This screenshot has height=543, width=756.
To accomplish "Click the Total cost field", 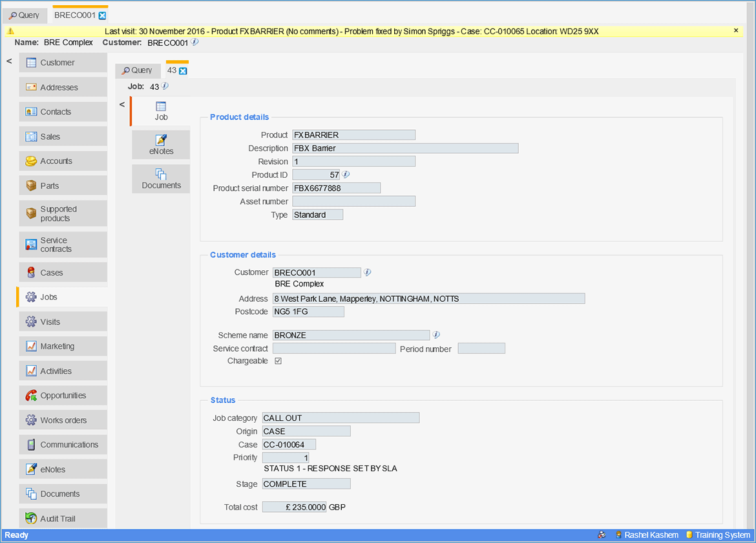I will tap(294, 507).
